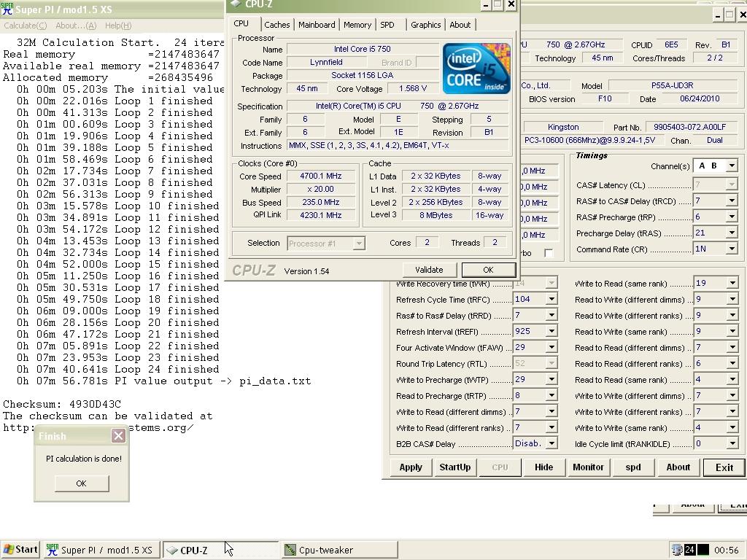Click the Hide button in Cpu-tweaker

543,467
